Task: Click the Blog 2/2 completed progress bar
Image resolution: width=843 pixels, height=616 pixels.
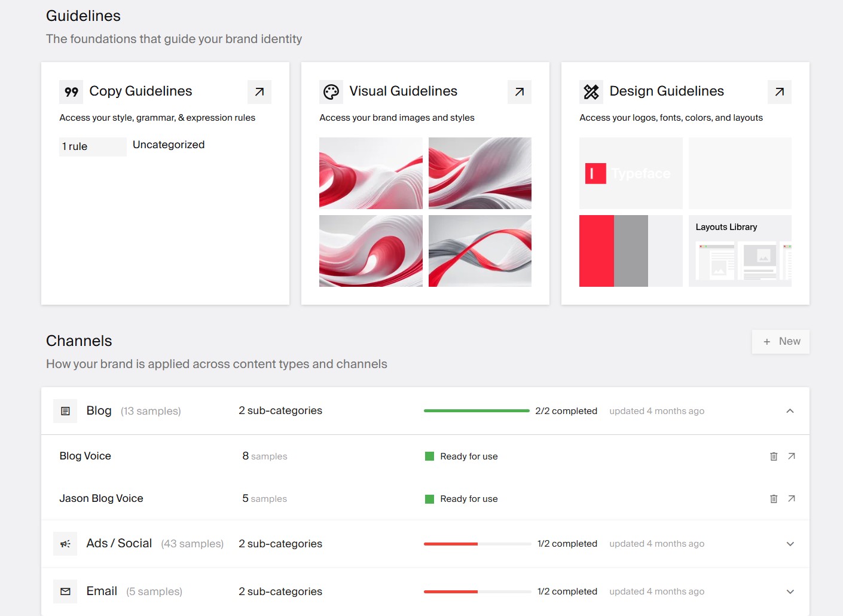Action: [x=477, y=411]
